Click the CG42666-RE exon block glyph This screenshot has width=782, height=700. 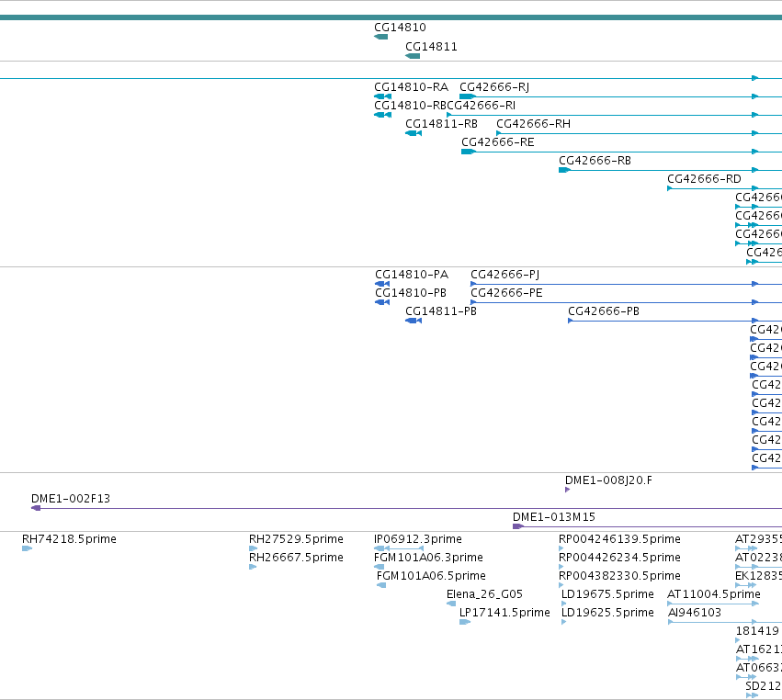coord(468,152)
